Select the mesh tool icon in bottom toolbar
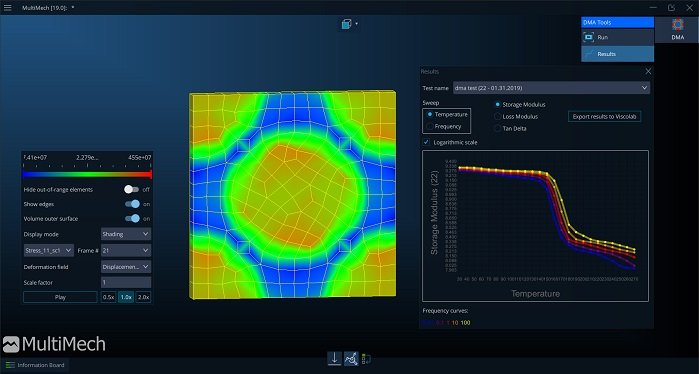Viewport: 699px width, 374px height. point(351,358)
